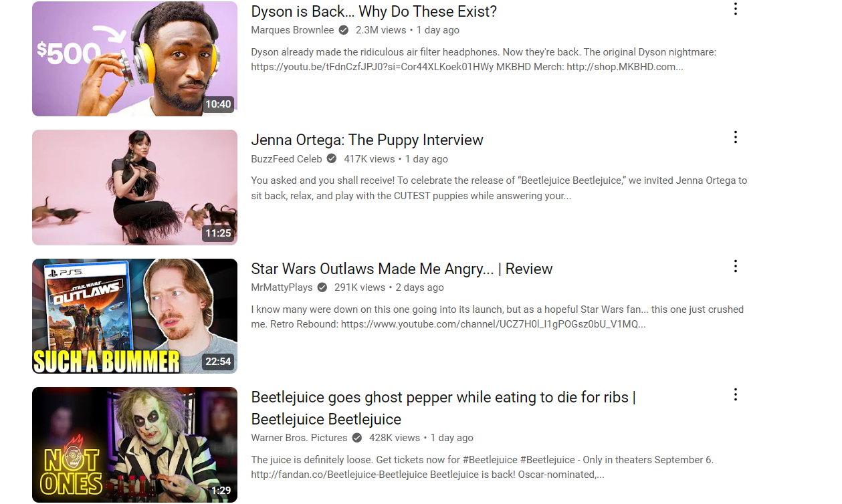This screenshot has height=504, width=842.
Task: Open the three-dot menu on Jenna Ortega video
Action: (x=736, y=137)
